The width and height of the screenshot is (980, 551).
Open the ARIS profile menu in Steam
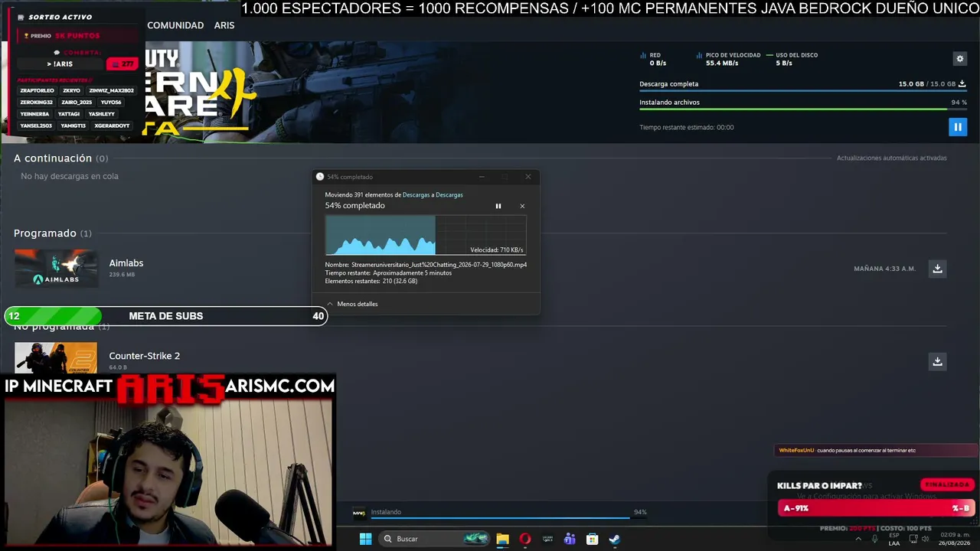[x=224, y=25]
